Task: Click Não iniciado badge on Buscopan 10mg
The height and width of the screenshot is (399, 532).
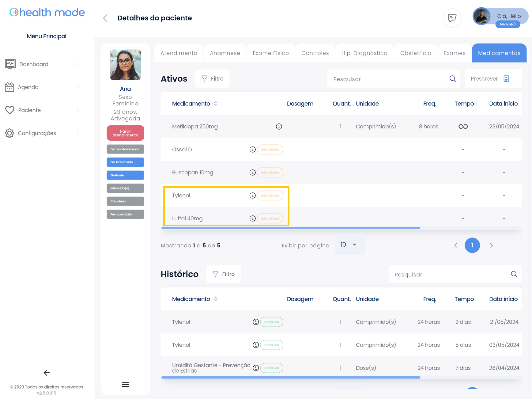Action: (x=270, y=173)
